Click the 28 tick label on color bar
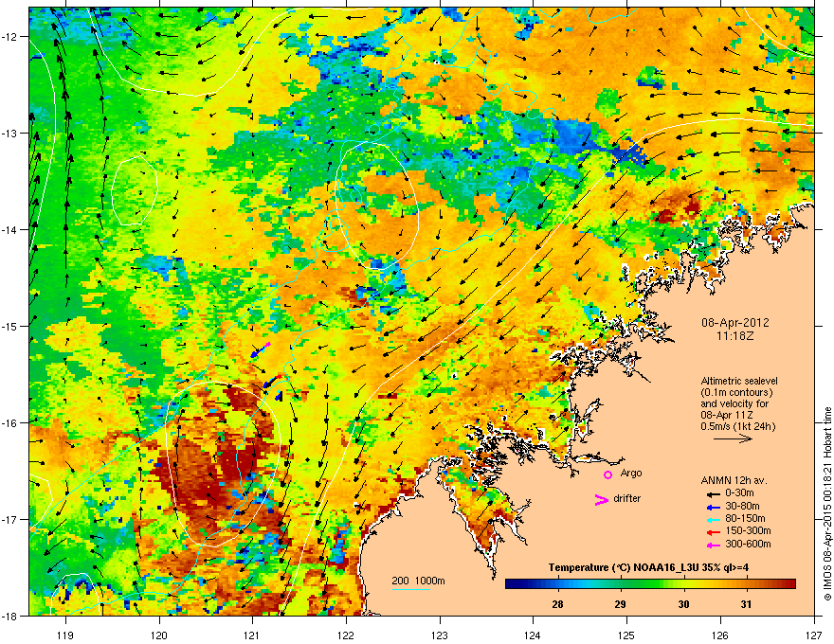 [557, 604]
